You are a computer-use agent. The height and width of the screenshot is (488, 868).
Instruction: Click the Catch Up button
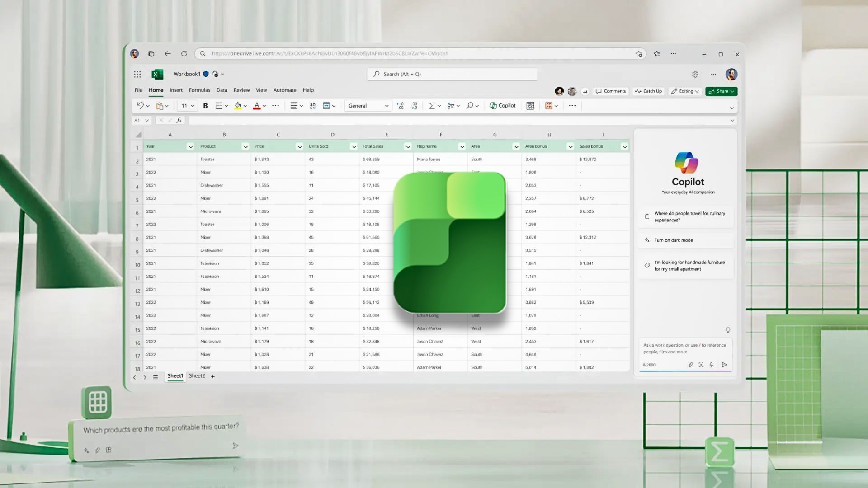(x=648, y=91)
